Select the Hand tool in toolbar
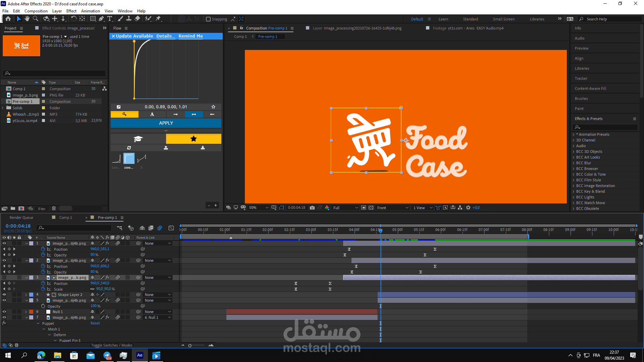Viewport: 644px width, 362px height. point(27,19)
